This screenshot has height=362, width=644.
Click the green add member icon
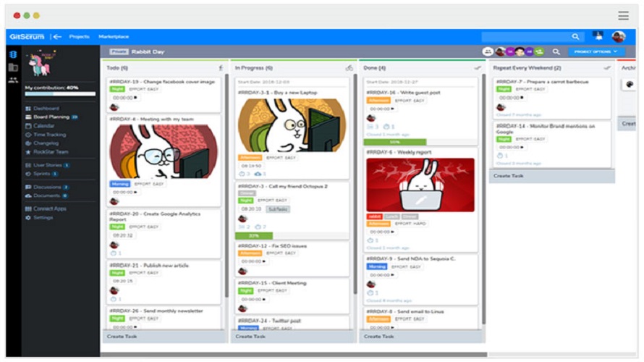pos(539,52)
